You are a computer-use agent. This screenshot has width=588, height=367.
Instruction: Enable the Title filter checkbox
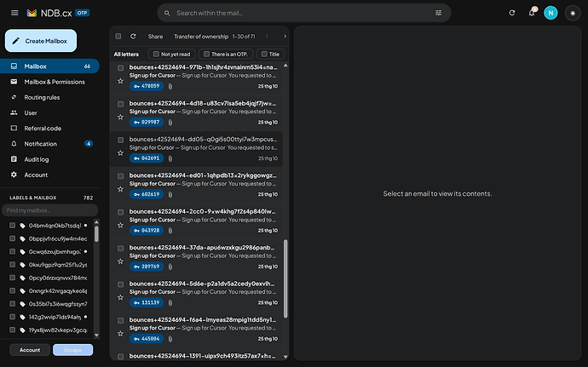[264, 54]
